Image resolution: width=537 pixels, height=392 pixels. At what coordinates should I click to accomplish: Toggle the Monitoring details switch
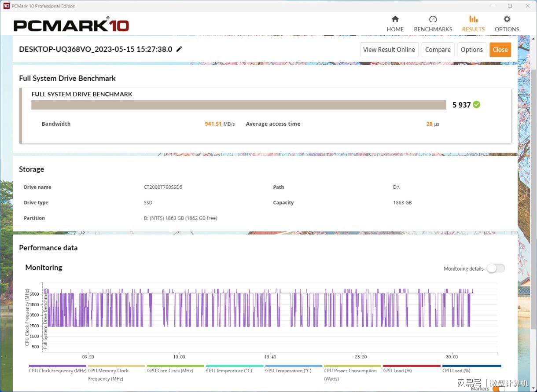click(x=496, y=268)
